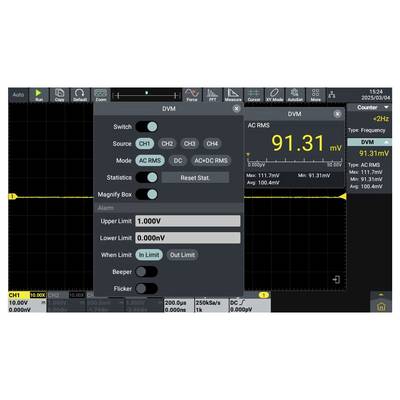Toggle the Magnify Box switch
400x400 pixels.
(146, 194)
